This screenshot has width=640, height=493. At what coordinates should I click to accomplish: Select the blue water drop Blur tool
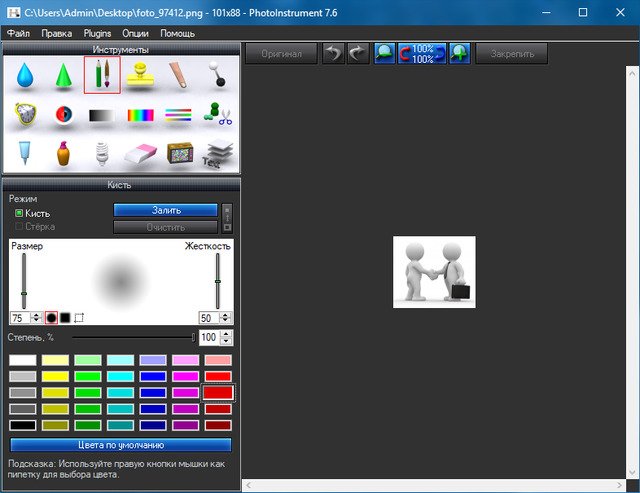(24, 75)
